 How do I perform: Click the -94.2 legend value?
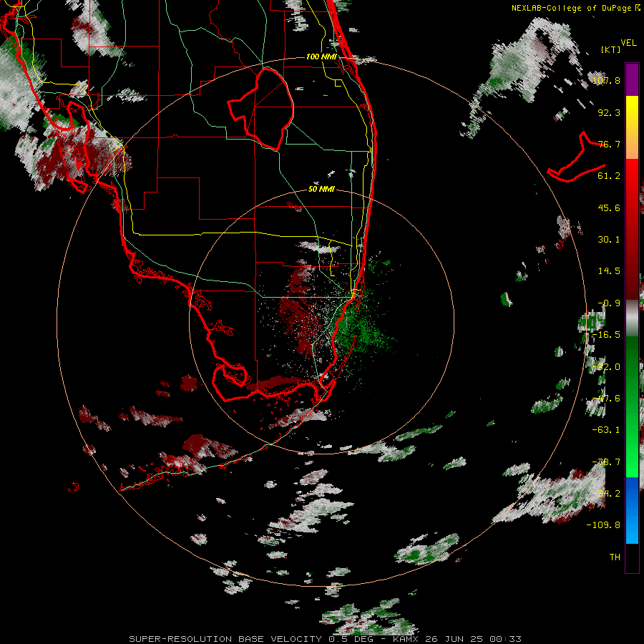pos(607,494)
